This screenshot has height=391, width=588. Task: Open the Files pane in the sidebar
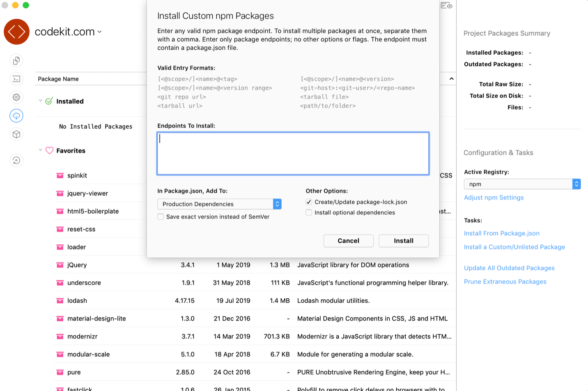[x=16, y=60]
